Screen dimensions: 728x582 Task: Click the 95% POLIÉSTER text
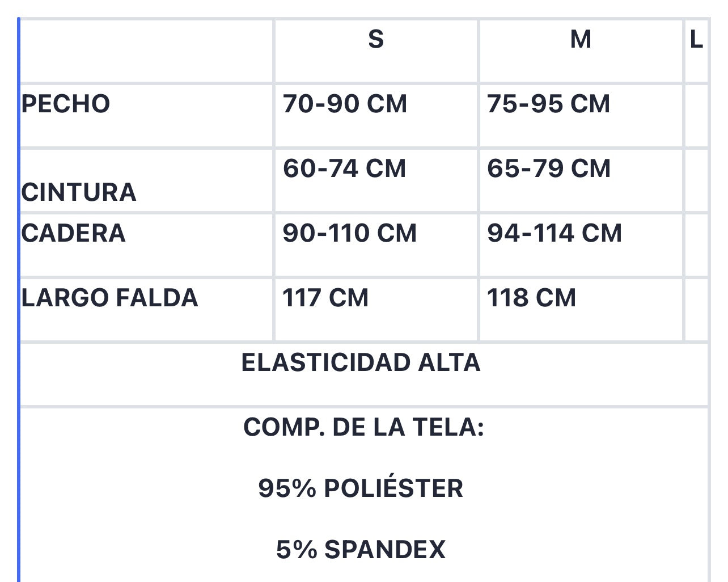[361, 488]
